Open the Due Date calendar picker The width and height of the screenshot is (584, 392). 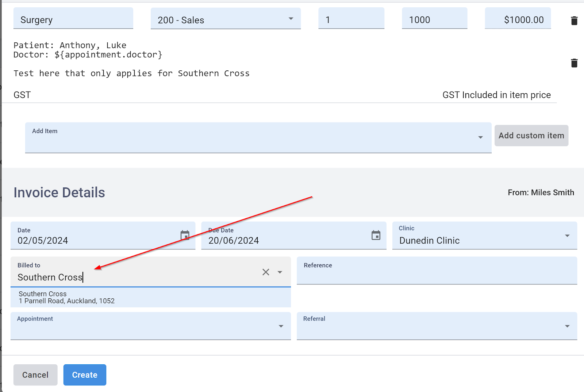[376, 235]
